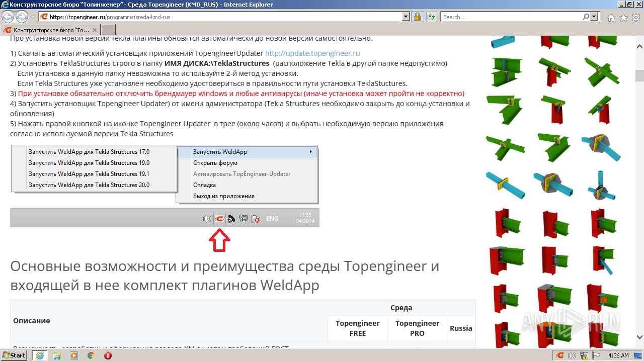Click the network status tray icon
The width and height of the screenshot is (644, 362).
(x=584, y=355)
